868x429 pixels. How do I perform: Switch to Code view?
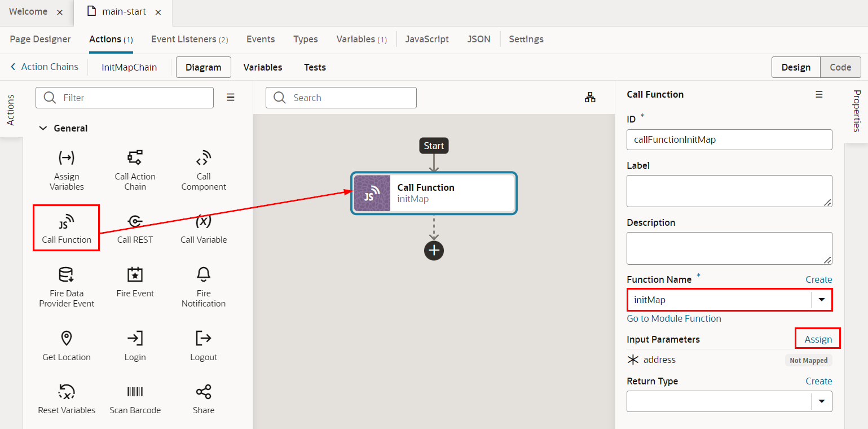tap(840, 67)
